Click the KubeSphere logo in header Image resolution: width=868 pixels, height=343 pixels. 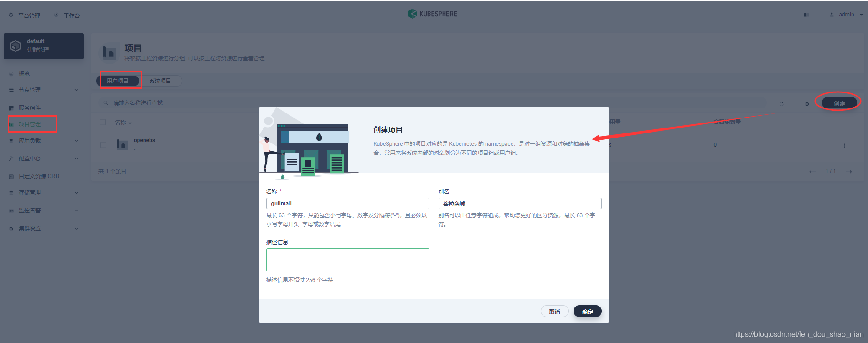pos(433,14)
